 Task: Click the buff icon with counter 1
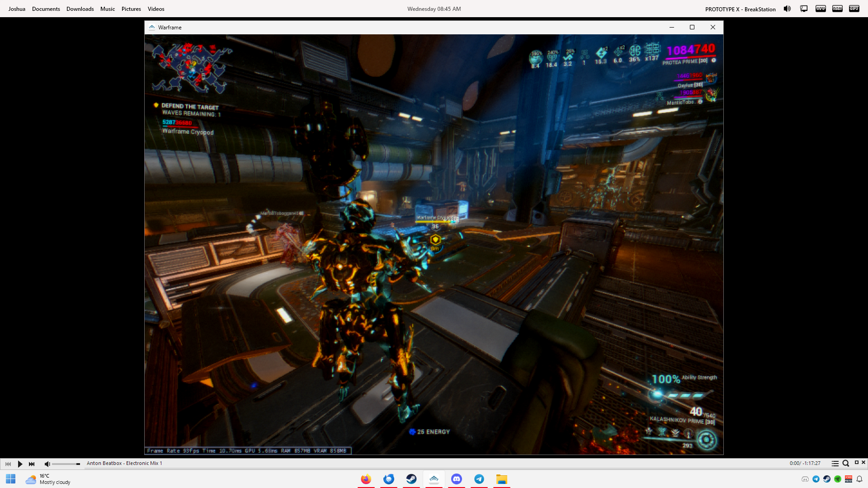point(584,57)
